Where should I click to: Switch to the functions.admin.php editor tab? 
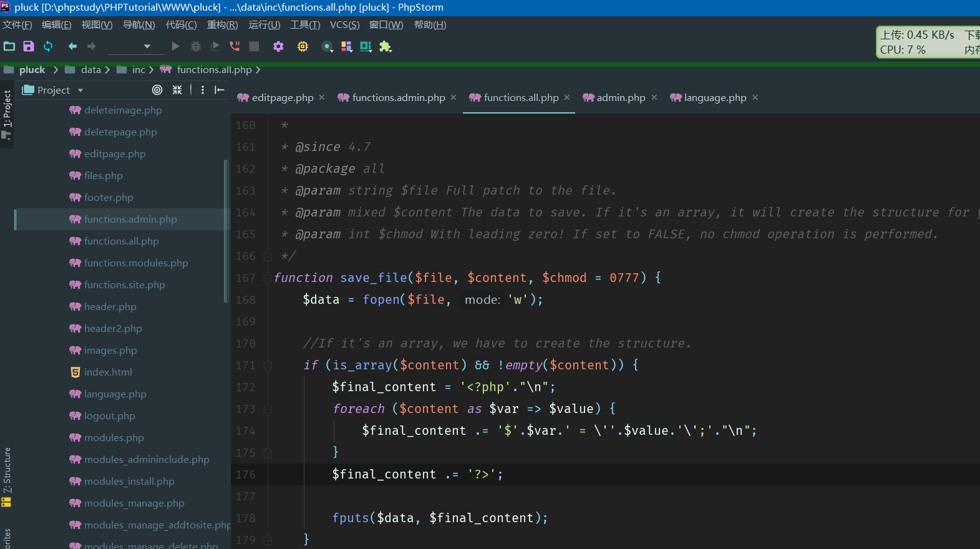click(399, 98)
